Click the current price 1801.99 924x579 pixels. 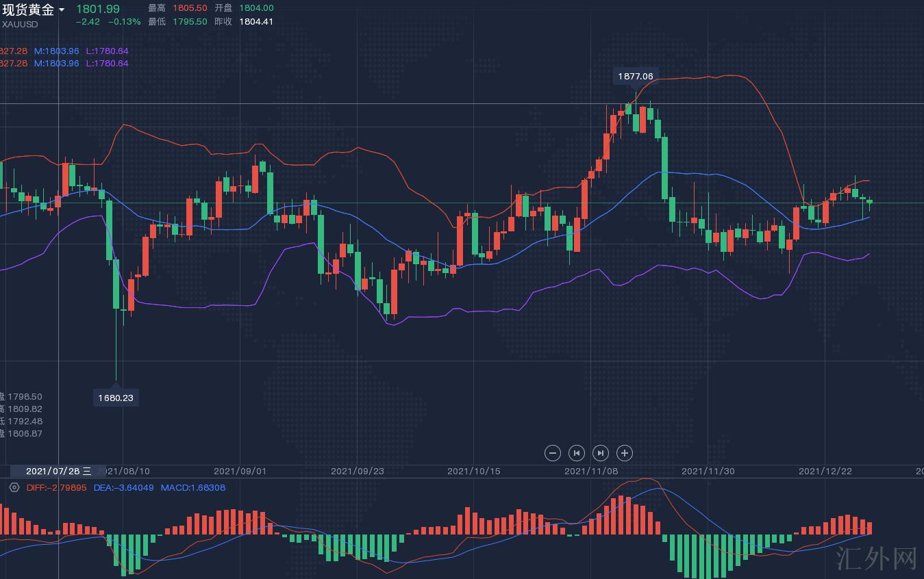pyautogui.click(x=97, y=9)
